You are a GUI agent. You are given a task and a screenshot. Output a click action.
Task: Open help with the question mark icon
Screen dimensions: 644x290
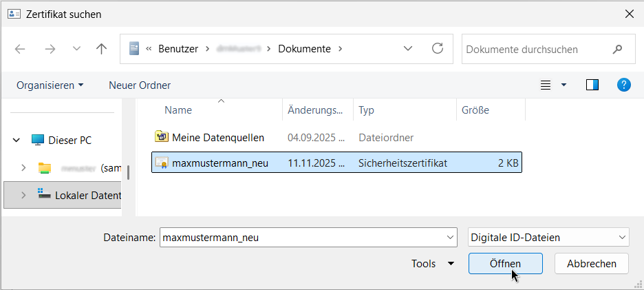click(x=624, y=85)
